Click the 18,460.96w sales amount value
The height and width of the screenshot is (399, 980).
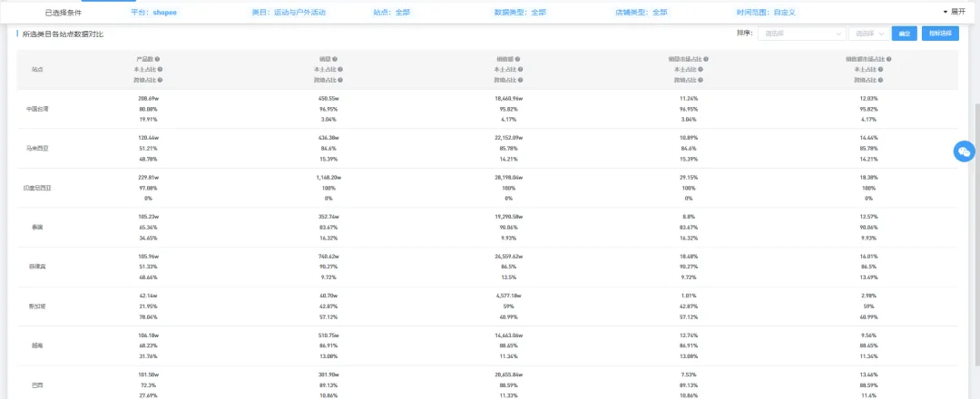pyautogui.click(x=509, y=98)
